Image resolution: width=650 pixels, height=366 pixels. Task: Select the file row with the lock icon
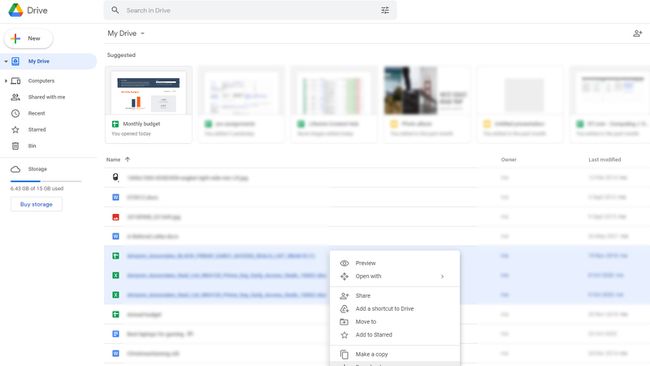(377, 178)
